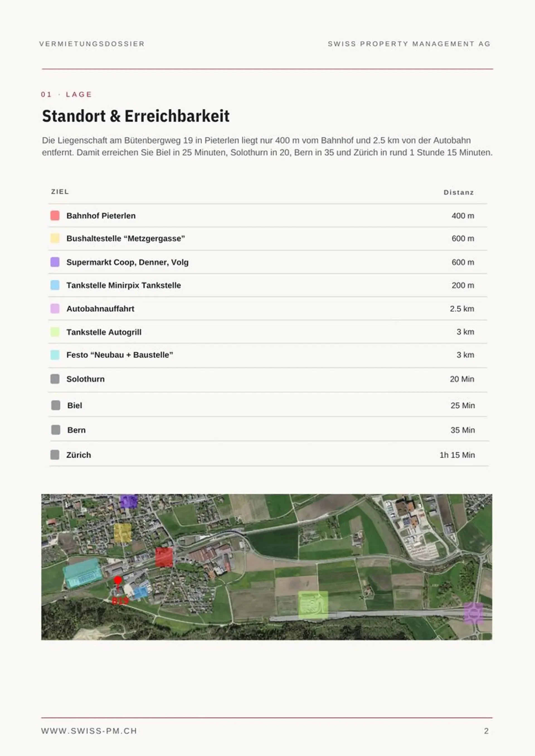This screenshot has width=535, height=756.
Task: Click the yellow Bushaltestelle Metzgergasse swatch
Action: (x=55, y=238)
